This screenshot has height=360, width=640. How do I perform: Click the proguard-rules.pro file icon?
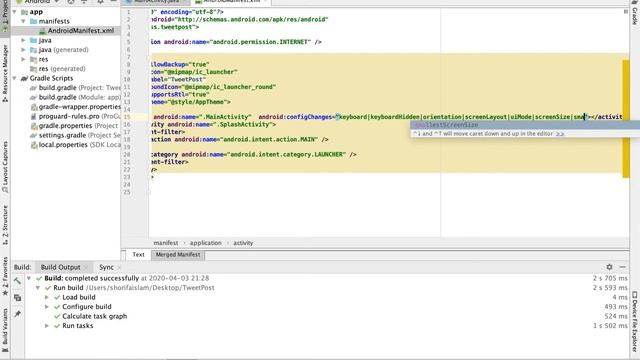click(x=33, y=116)
